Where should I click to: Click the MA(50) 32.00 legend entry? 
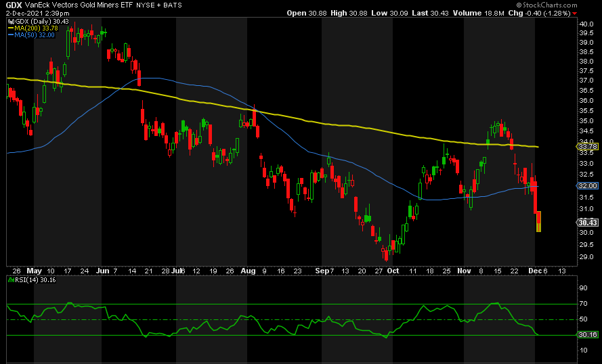tap(31, 35)
